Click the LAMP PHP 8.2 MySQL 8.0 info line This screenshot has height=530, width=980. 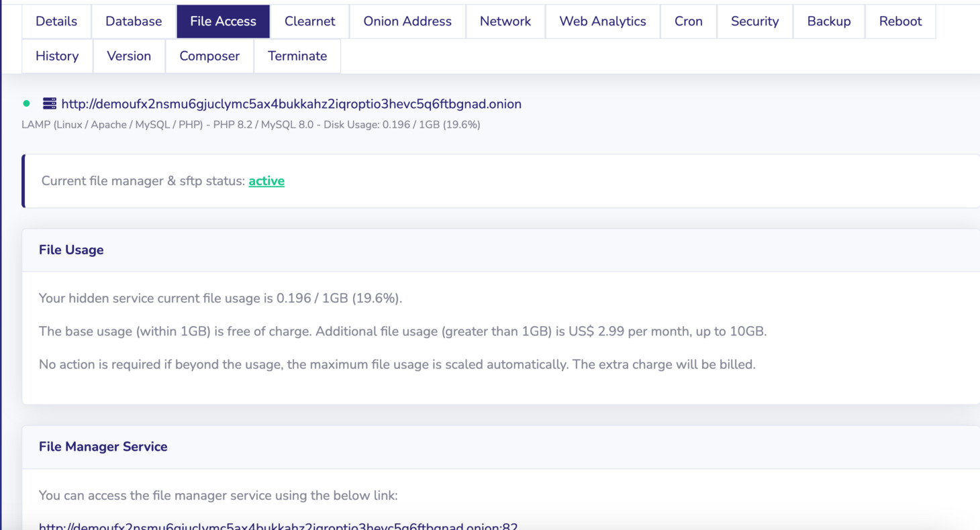[251, 125]
